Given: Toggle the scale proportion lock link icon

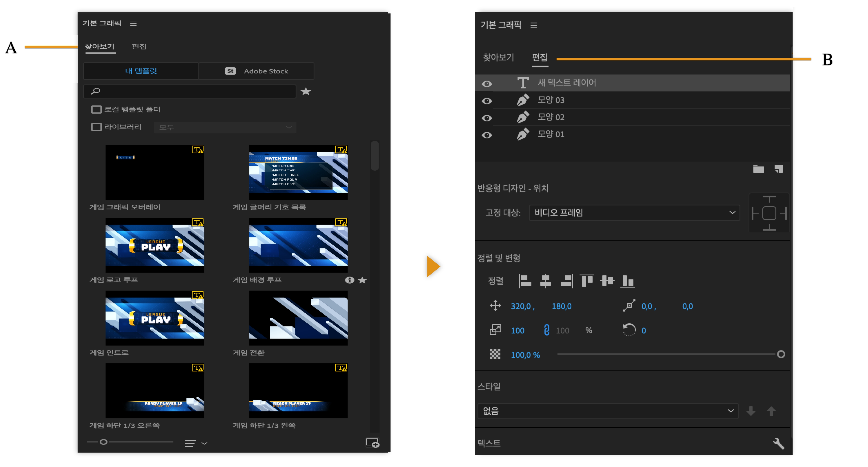Looking at the screenshot, I should pyautogui.click(x=547, y=330).
